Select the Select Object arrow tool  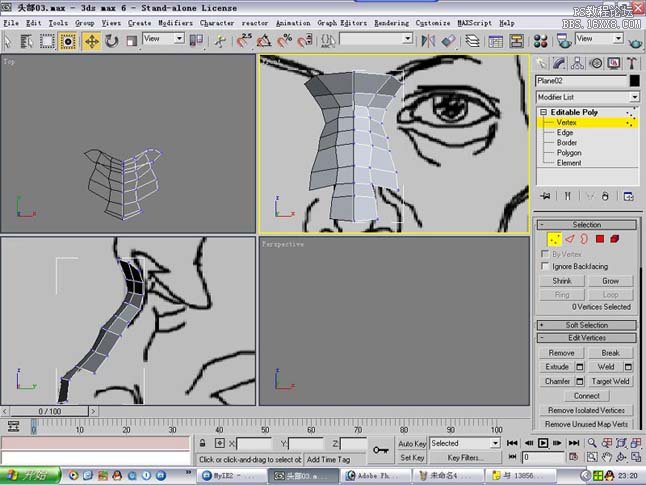pyautogui.click(x=8, y=41)
